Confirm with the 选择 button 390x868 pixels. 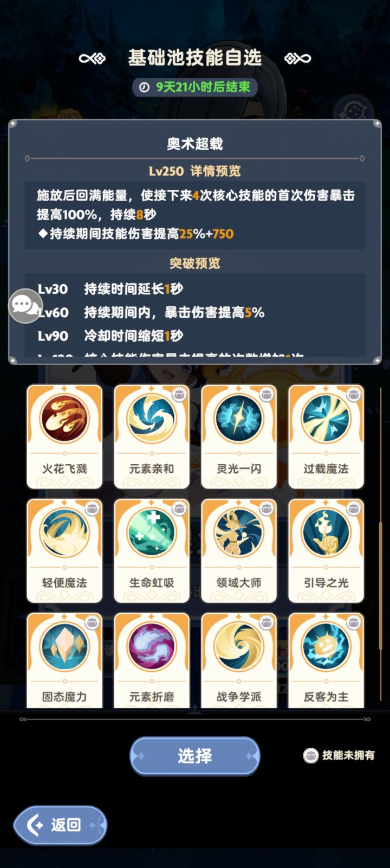195,756
